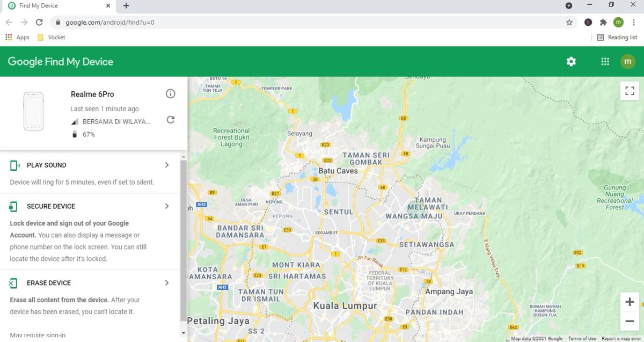Expand the Secure Device option chevron

click(x=167, y=206)
